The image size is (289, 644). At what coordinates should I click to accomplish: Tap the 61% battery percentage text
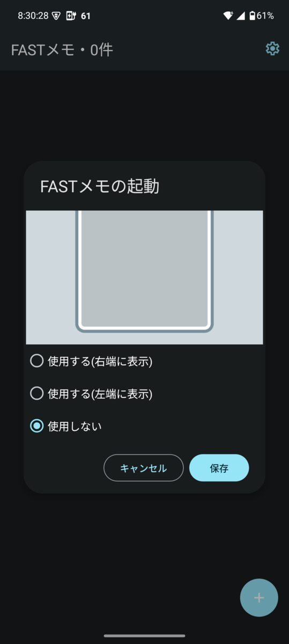coord(265,16)
